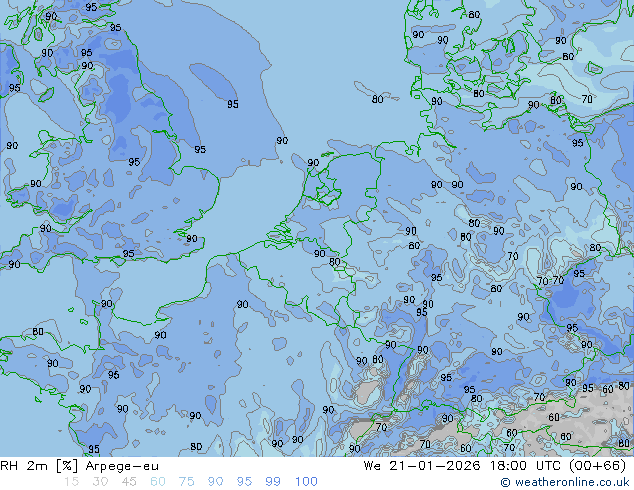Click the 90 legend value
This screenshot has width=634, height=490.
[215, 482]
